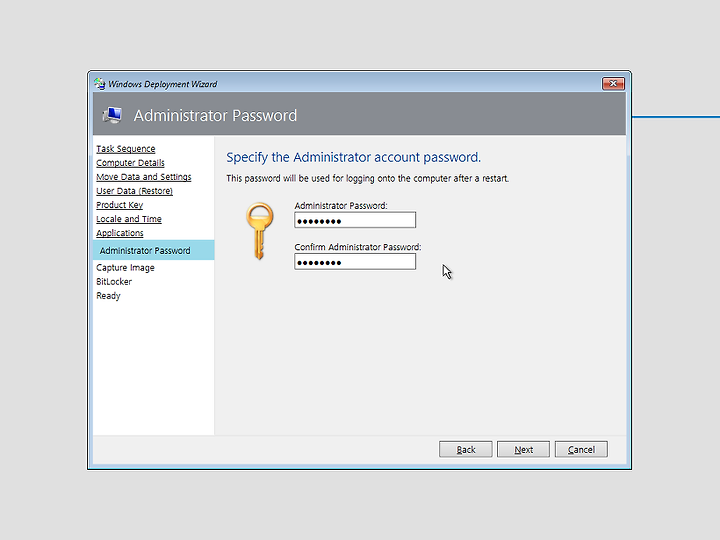Click the Windows Deployment Wizard title icon
Image resolution: width=720 pixels, height=540 pixels.
[x=100, y=84]
